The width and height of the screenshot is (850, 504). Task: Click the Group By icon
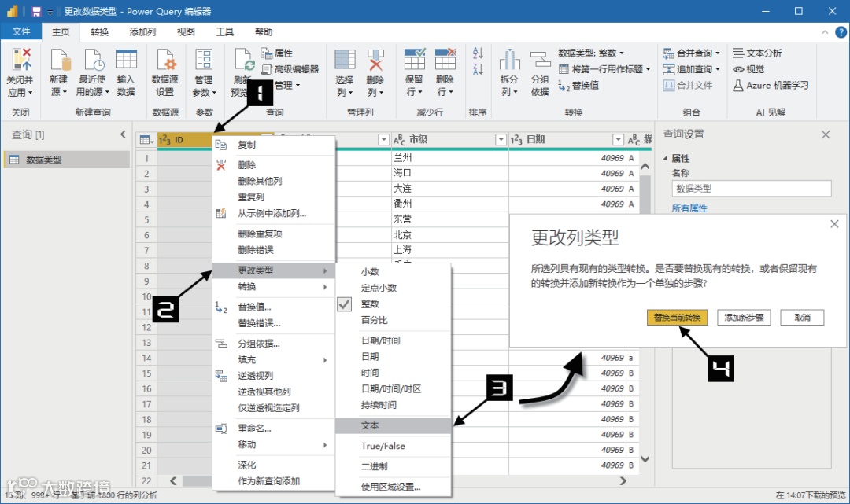point(540,60)
